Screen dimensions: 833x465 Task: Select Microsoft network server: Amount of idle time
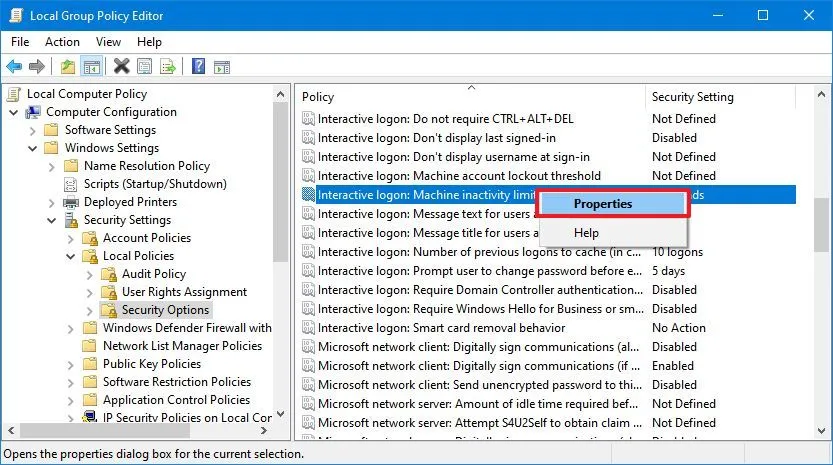[478, 404]
